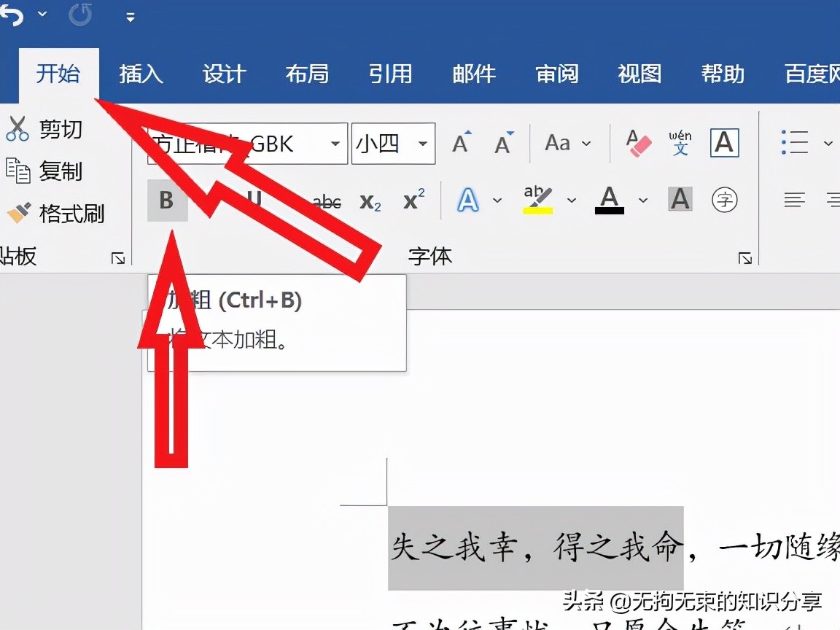Open the font name dropdown
Image resolution: width=840 pixels, height=630 pixels.
(x=335, y=144)
